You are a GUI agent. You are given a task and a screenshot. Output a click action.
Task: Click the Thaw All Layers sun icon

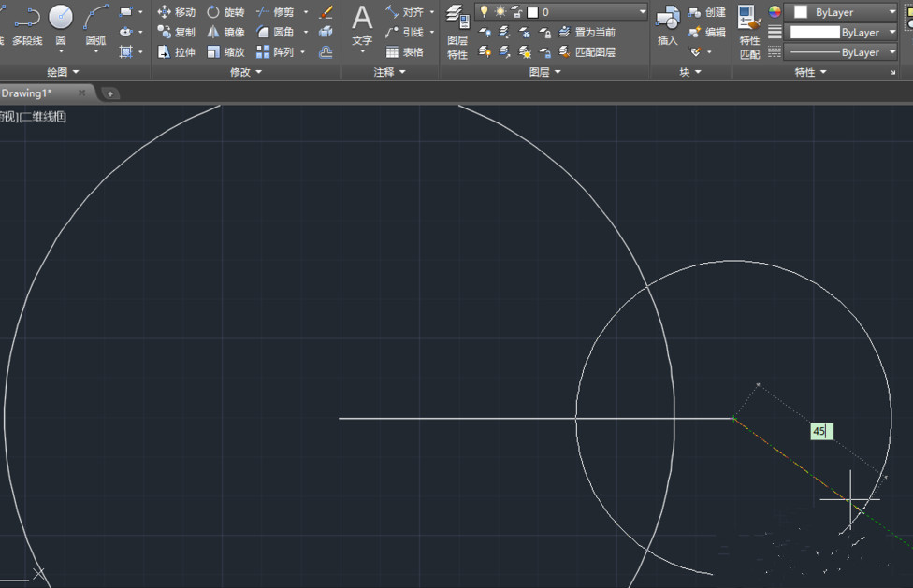525,52
